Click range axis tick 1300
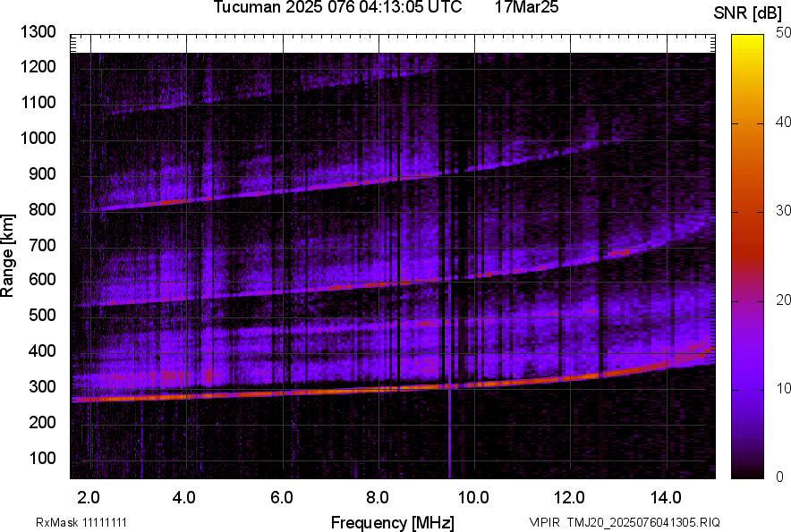This screenshot has height=532, width=791. point(38,32)
